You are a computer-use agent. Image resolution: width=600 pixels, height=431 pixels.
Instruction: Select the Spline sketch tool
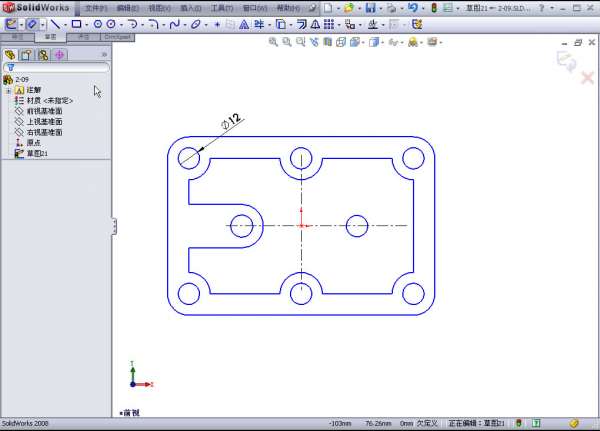(x=174, y=23)
